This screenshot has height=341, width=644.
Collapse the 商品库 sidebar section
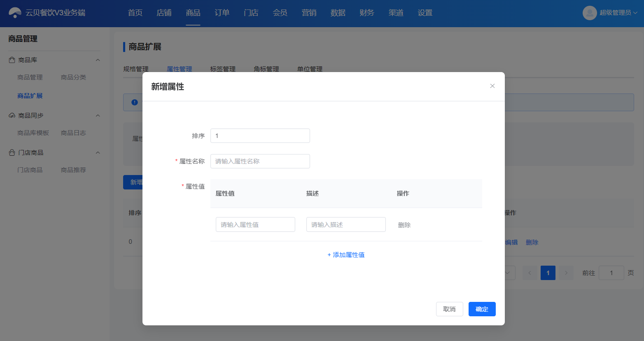point(98,60)
